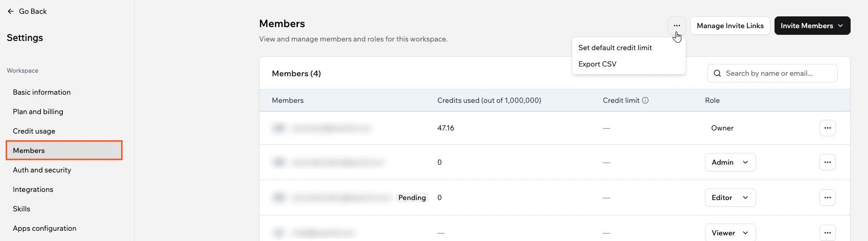The image size is (868, 241).
Task: Expand the Invite Members dropdown button
Action: [812, 26]
